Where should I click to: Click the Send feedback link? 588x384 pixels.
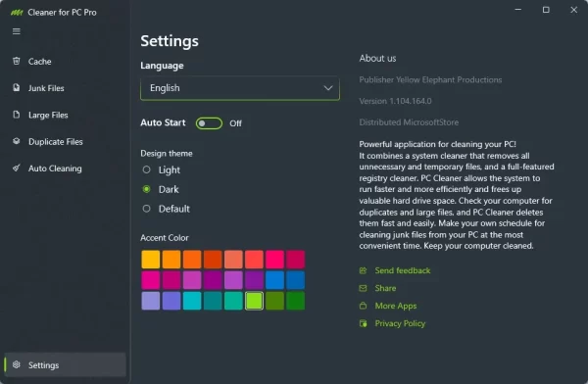(403, 270)
